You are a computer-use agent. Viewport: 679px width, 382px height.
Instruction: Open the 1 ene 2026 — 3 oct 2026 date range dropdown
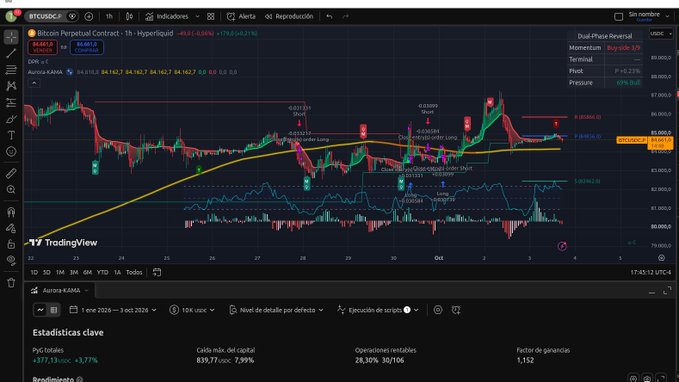113,310
